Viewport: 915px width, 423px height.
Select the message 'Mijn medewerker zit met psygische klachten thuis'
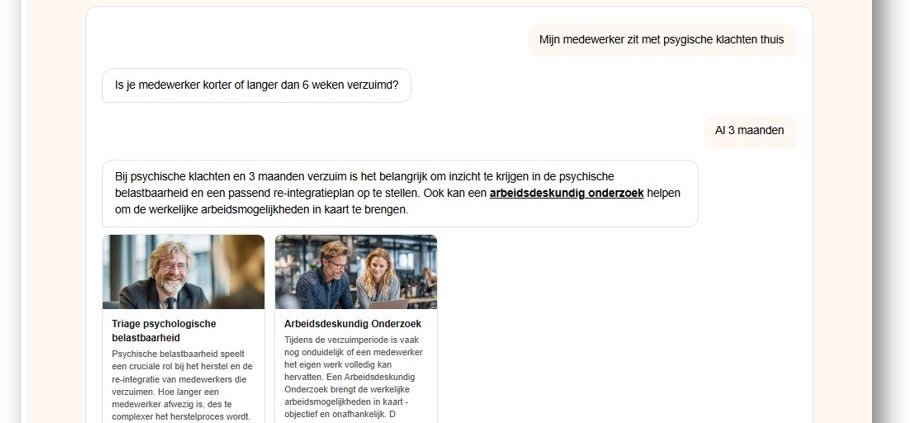pos(662,40)
